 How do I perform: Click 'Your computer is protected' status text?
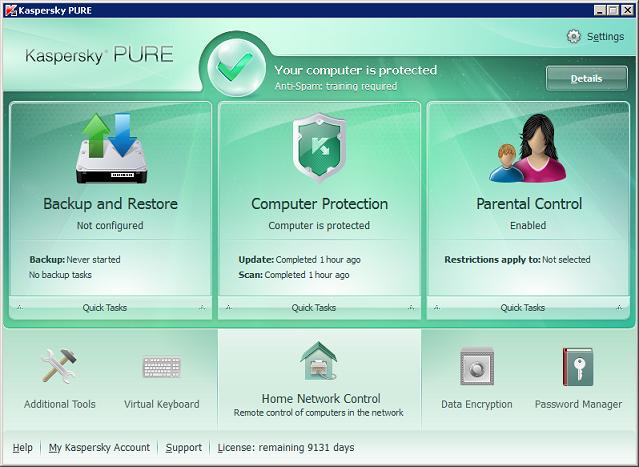tap(355, 70)
